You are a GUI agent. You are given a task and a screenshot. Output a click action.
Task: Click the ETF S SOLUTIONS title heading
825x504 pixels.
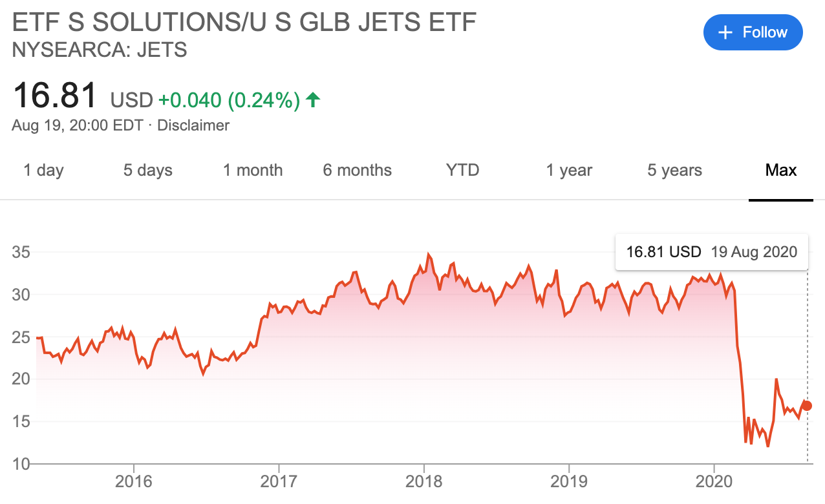click(244, 23)
